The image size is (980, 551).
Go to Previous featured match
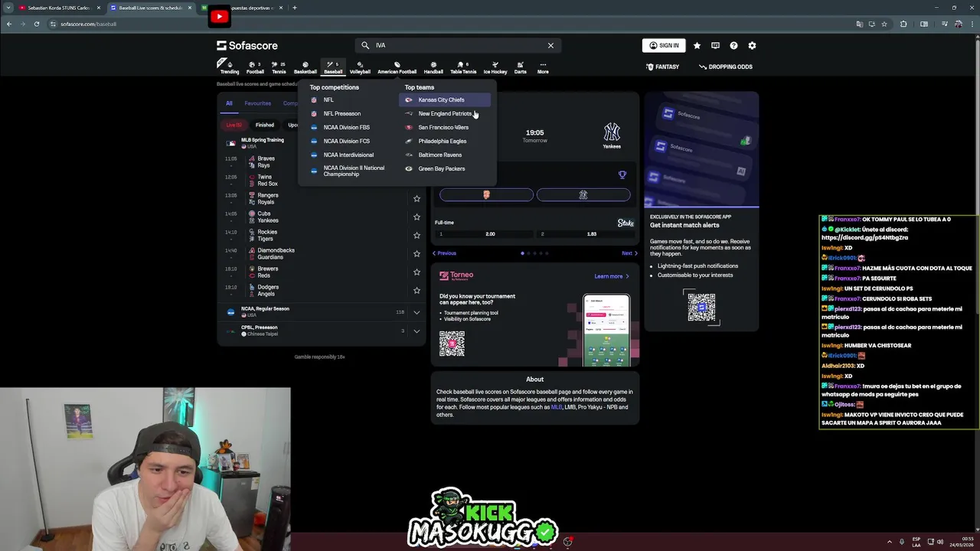pos(444,253)
